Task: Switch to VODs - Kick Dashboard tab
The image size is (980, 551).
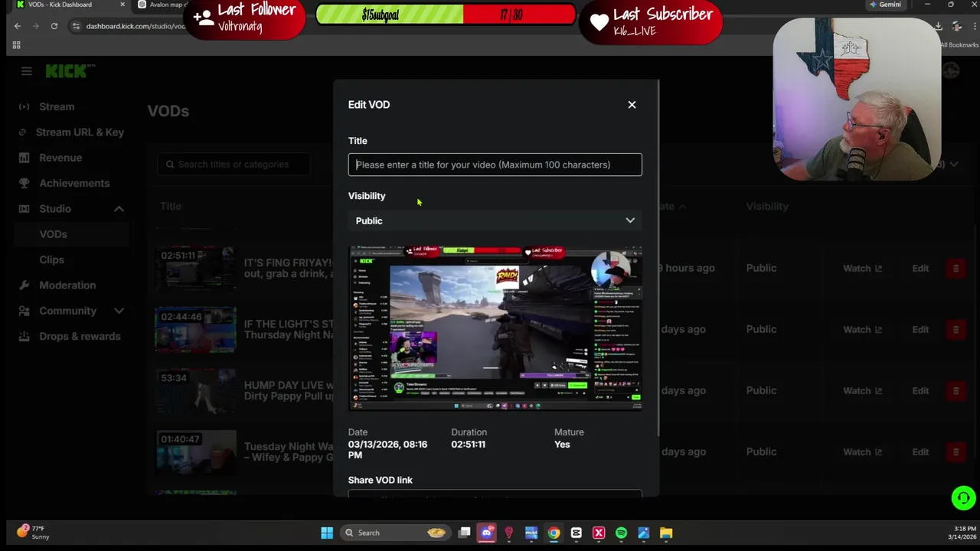Action: [x=65, y=5]
